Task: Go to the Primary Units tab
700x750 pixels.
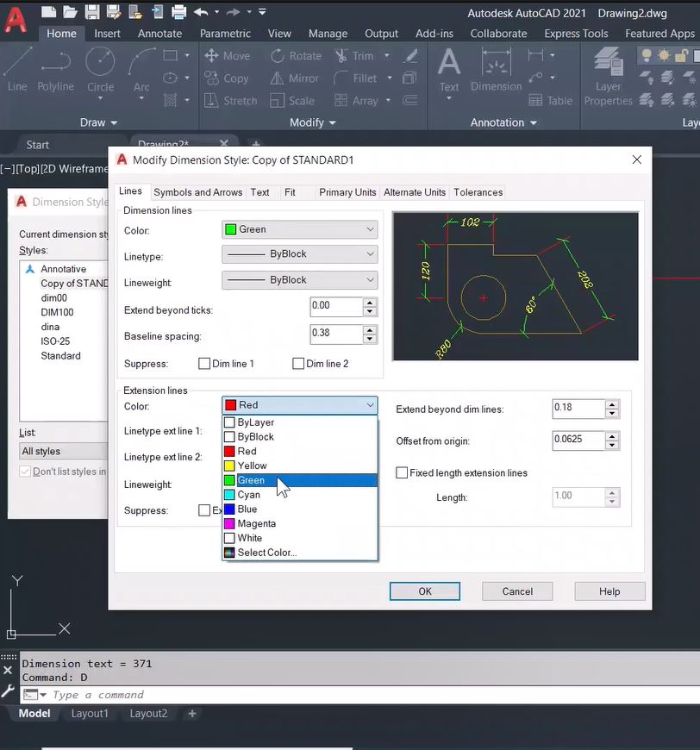Action: [x=347, y=192]
